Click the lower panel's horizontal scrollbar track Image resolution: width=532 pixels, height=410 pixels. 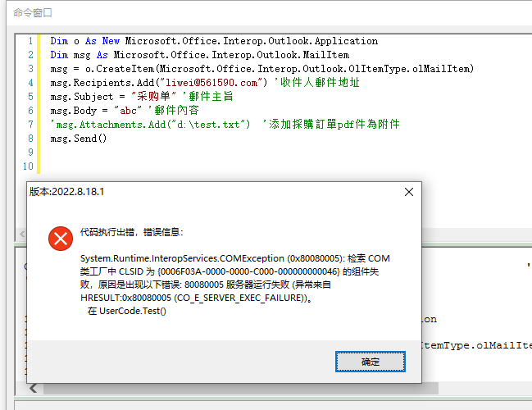246,388
